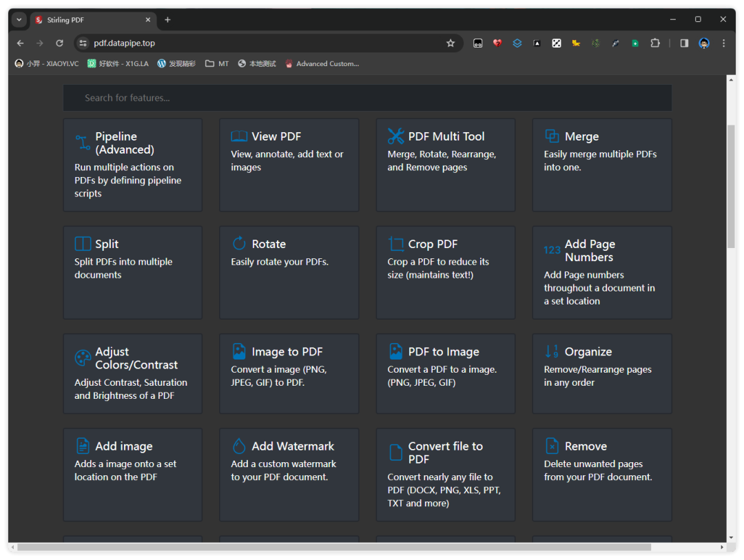Click the PDF Multi Tool wrench icon
The height and width of the screenshot is (560, 744).
click(x=395, y=136)
